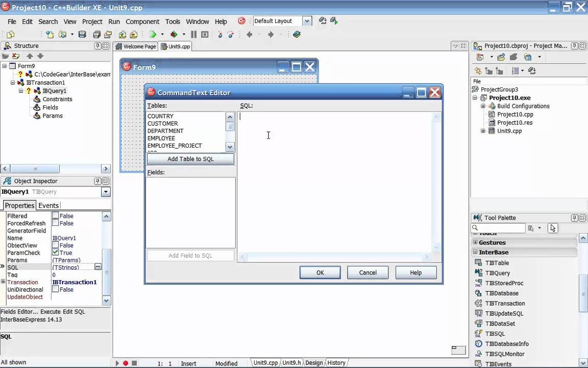The image size is (588, 368).
Task: Select TIBSQL in Tool Palette
Action: tap(495, 334)
